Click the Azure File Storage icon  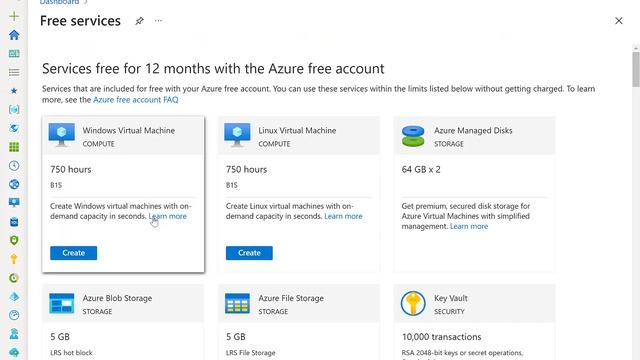[237, 303]
